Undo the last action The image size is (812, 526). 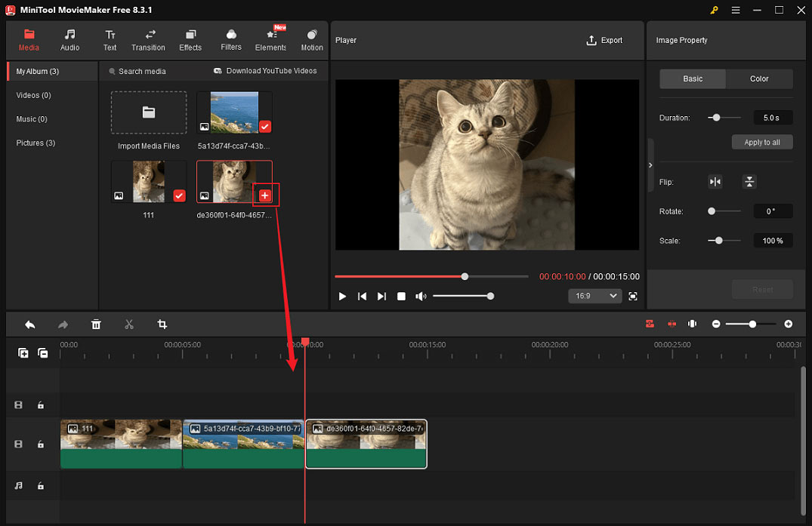[29, 324]
